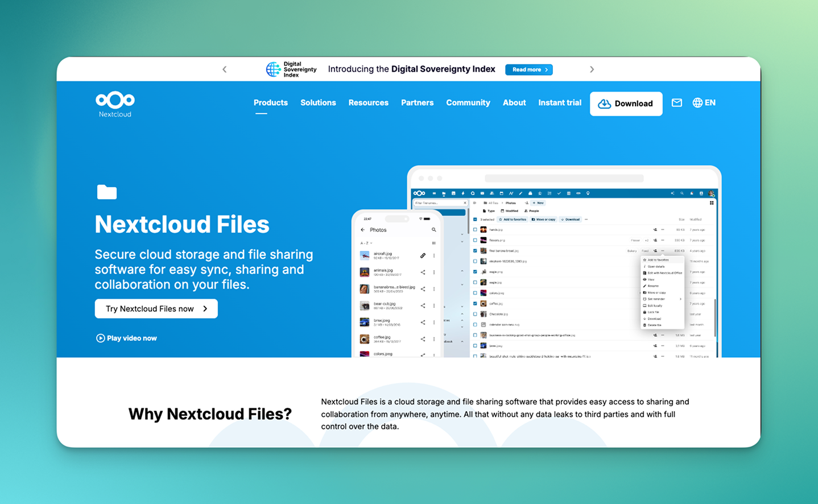This screenshot has height=504, width=818.
Task: Click Move or copy in the selection toolbar
Action: (x=544, y=220)
